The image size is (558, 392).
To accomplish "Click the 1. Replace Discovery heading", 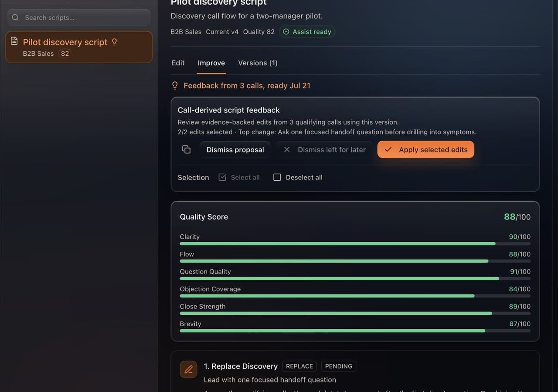I will click(x=241, y=366).
